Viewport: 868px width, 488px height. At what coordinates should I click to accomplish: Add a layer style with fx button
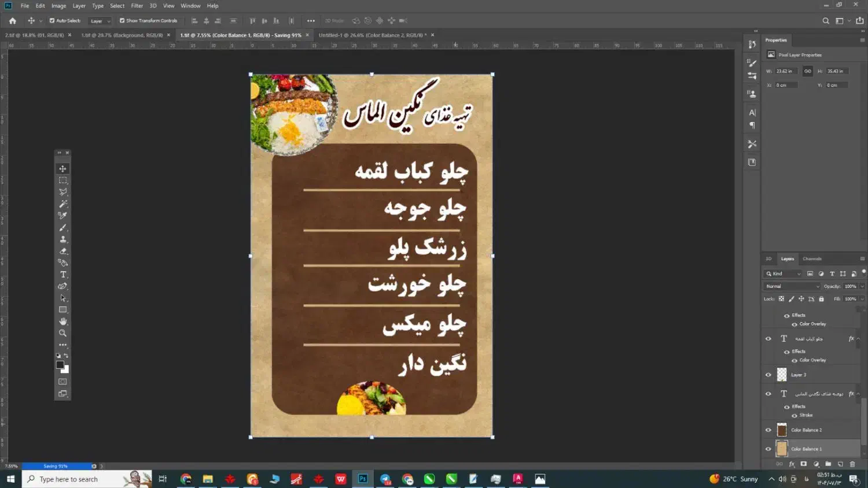click(x=792, y=464)
